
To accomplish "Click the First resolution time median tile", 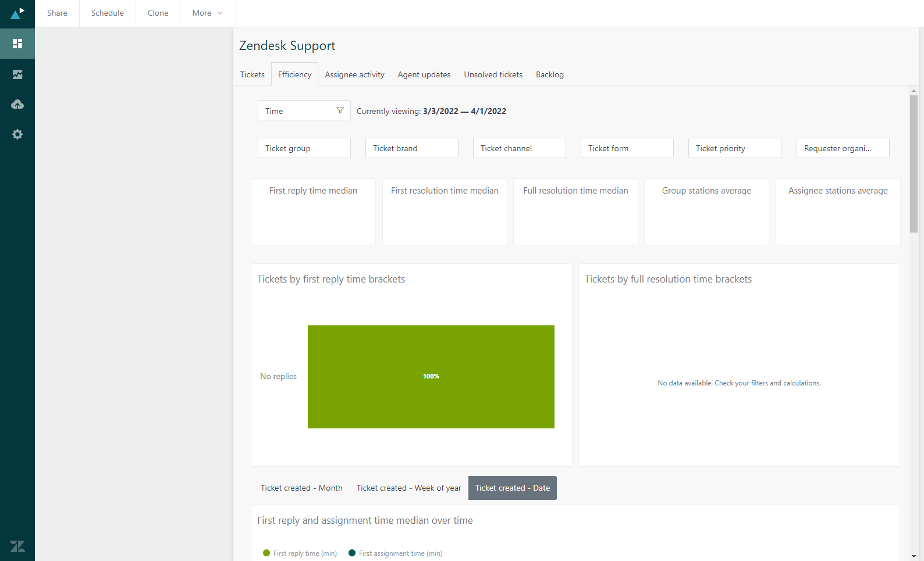I will (445, 212).
